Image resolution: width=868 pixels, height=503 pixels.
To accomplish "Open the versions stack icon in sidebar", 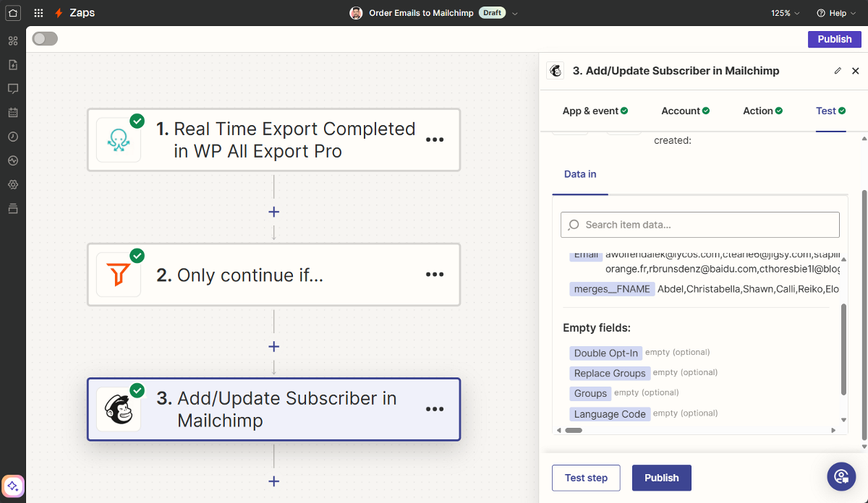I will pyautogui.click(x=12, y=209).
